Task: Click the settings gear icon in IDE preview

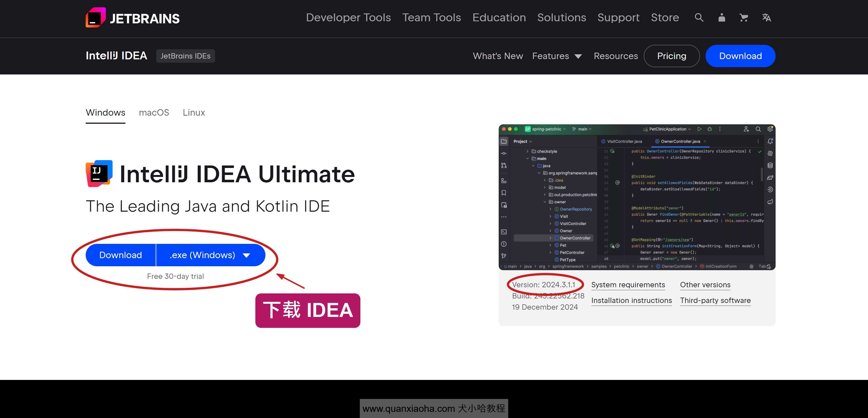Action: 770,129
